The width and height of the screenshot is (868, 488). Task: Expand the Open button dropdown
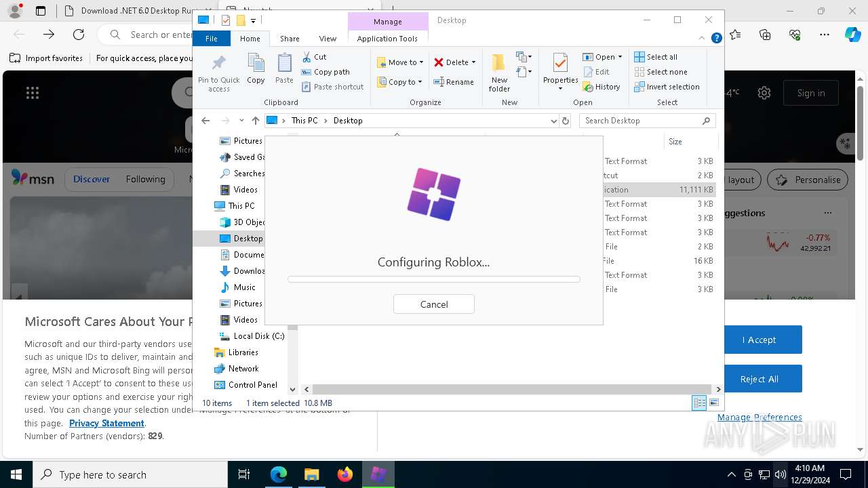click(620, 57)
